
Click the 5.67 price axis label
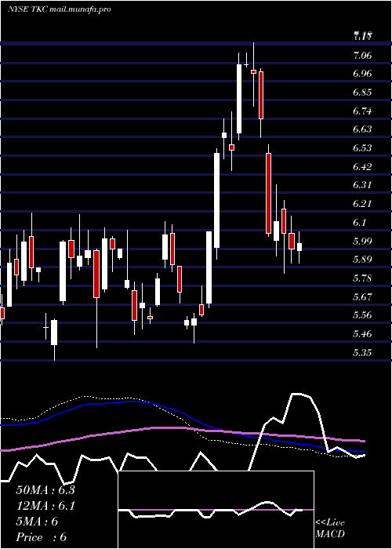pyautogui.click(x=362, y=296)
